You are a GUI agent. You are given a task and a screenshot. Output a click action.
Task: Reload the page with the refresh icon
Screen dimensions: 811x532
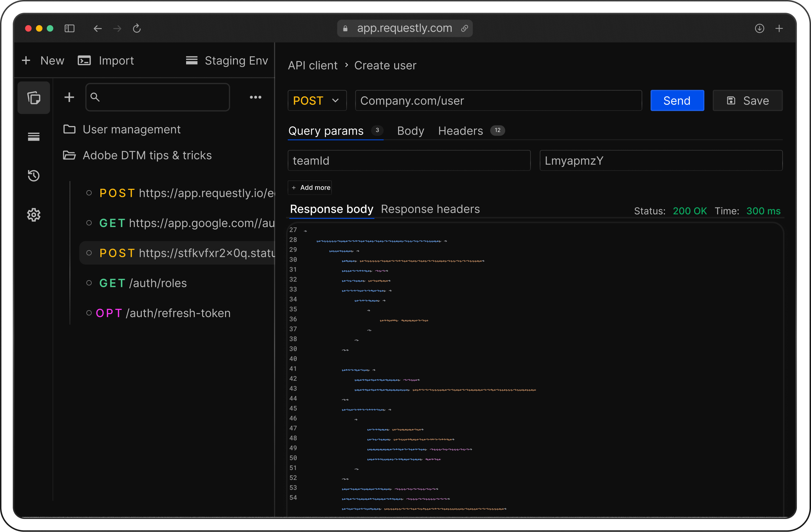tap(137, 28)
